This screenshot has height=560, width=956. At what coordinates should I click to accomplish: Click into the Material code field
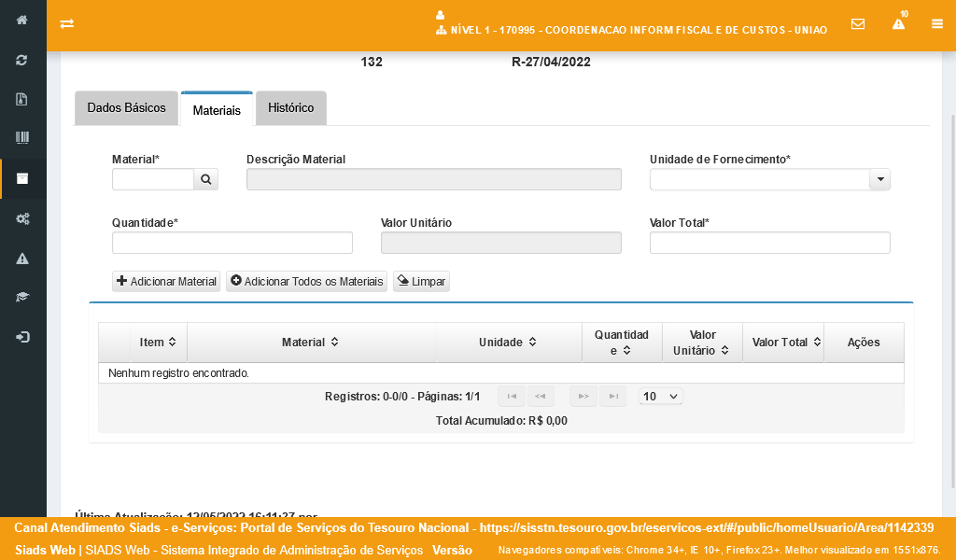tap(153, 179)
